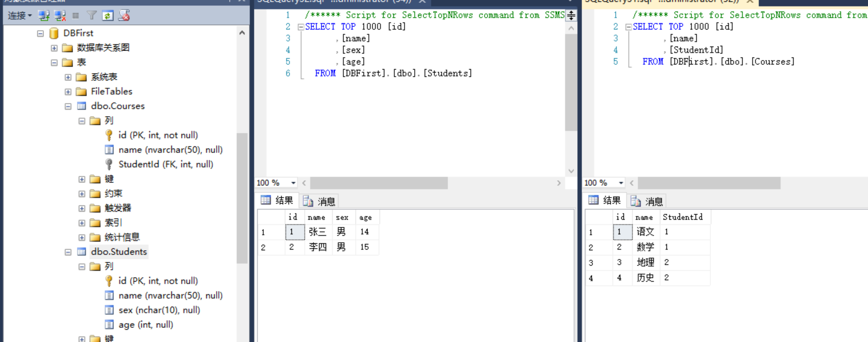868x342 pixels.
Task: Click the split-pane handle above the Students query scrollbar
Action: (571, 16)
